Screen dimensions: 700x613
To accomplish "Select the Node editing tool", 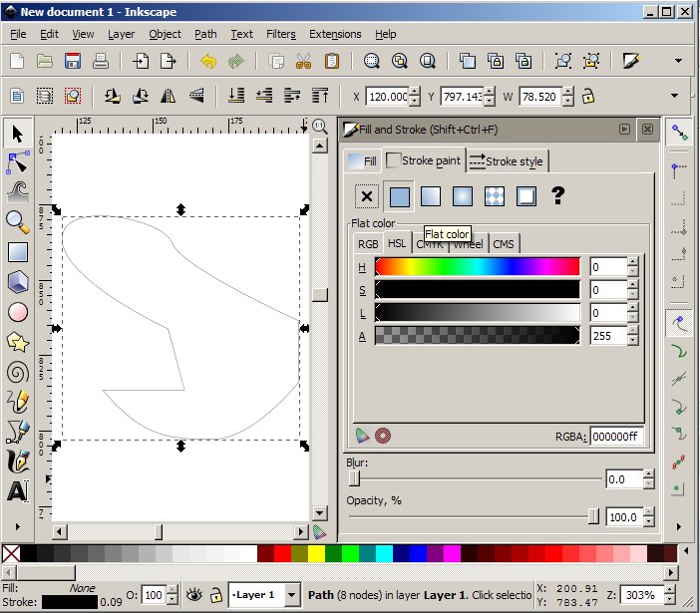I will click(x=17, y=160).
